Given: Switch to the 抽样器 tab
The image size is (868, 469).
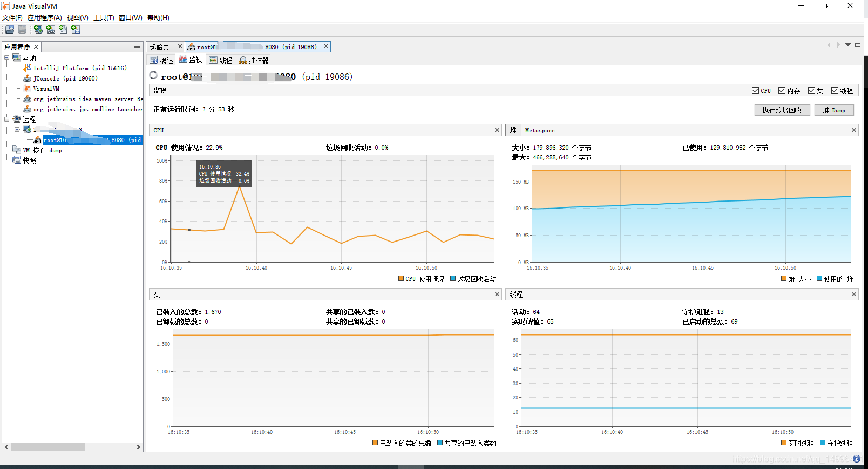Looking at the screenshot, I should tap(254, 60).
